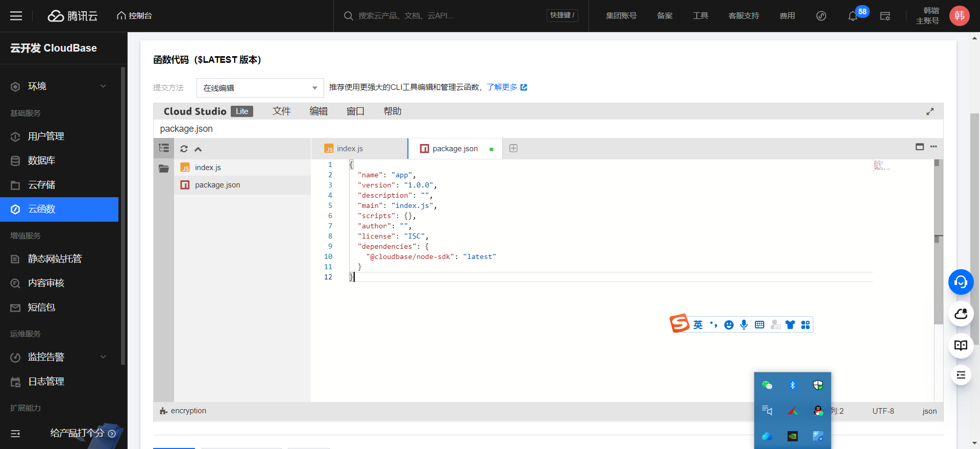Select index.js in the file tree
980x449 pixels.
(242, 168)
